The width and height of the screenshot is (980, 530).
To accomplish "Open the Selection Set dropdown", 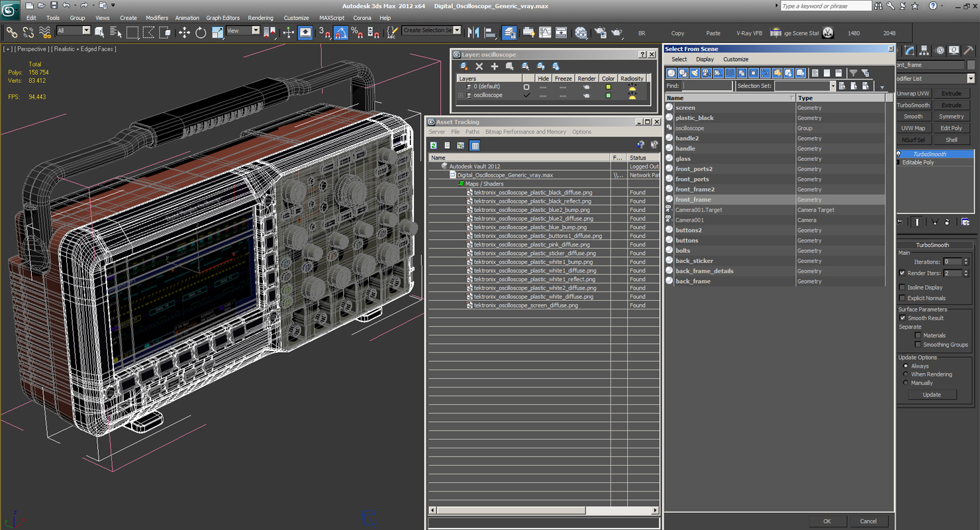I will 833,86.
